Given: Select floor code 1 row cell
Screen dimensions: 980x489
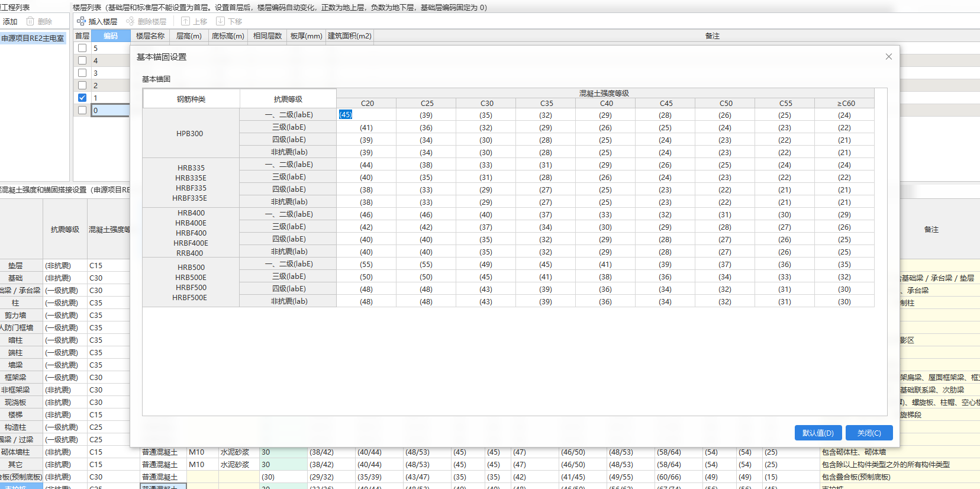Looking at the screenshot, I should click(110, 98).
